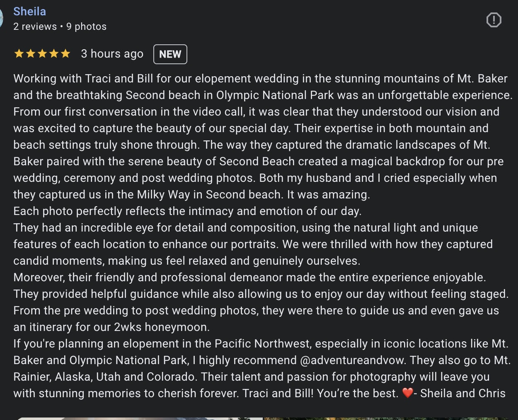Viewport: 518px width, 420px height.
Task: Click the line beginning "Moreover, their friendly"
Action: (x=249, y=277)
